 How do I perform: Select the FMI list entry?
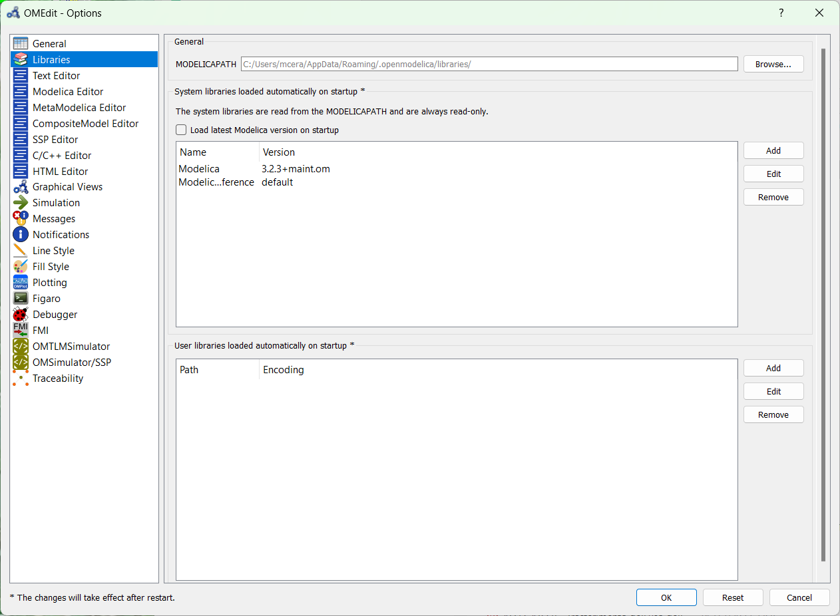click(x=85, y=331)
